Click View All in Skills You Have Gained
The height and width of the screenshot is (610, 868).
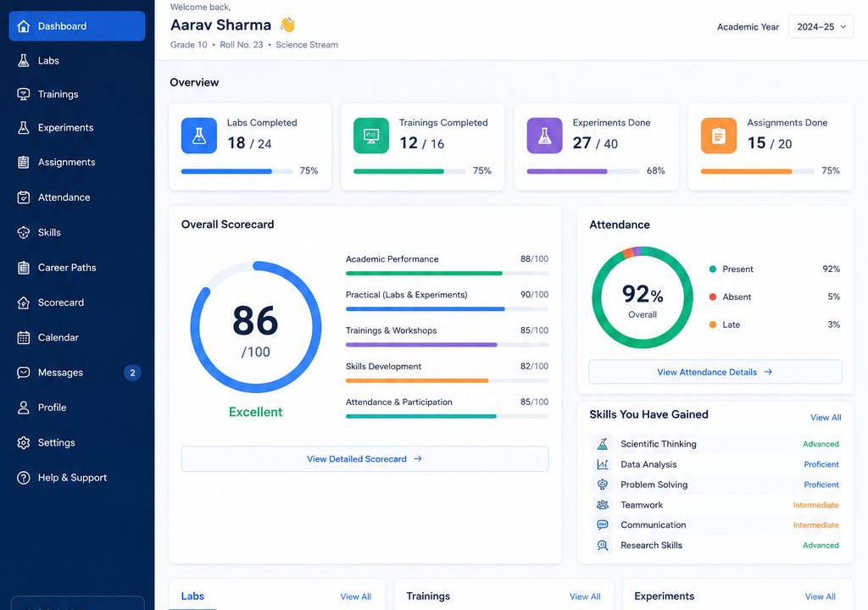826,418
